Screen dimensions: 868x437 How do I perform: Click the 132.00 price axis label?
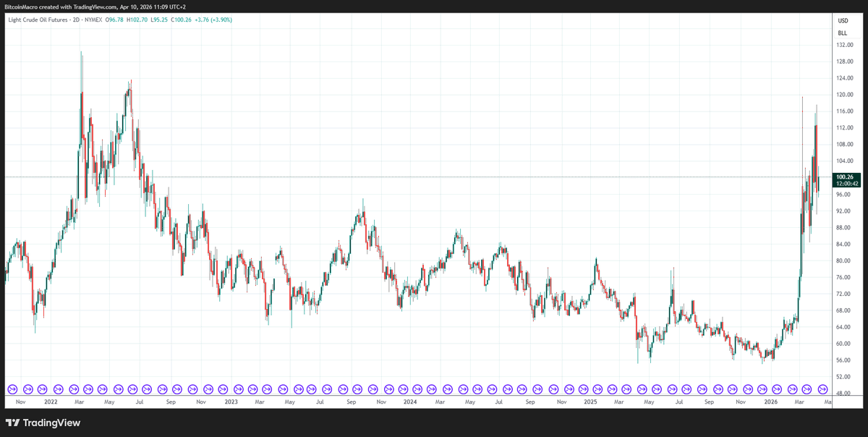click(x=845, y=45)
